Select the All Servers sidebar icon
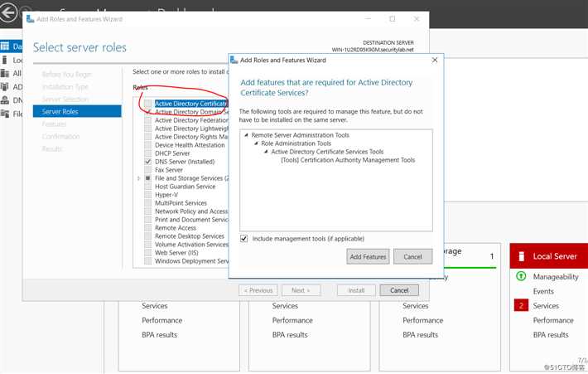The height and width of the screenshot is (374, 588). (4, 73)
